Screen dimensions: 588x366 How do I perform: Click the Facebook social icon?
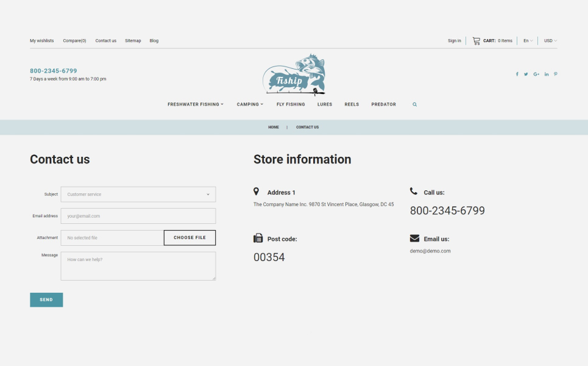[517, 74]
